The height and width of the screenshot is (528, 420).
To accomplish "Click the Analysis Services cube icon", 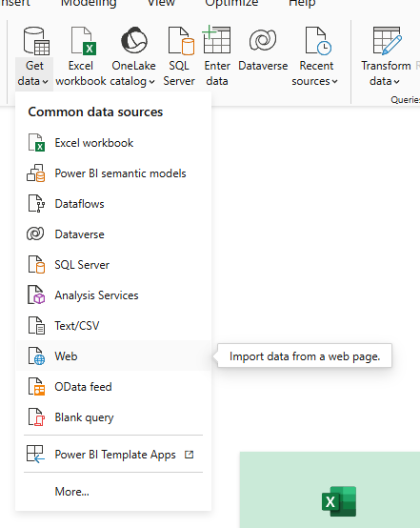I will coord(36,295).
